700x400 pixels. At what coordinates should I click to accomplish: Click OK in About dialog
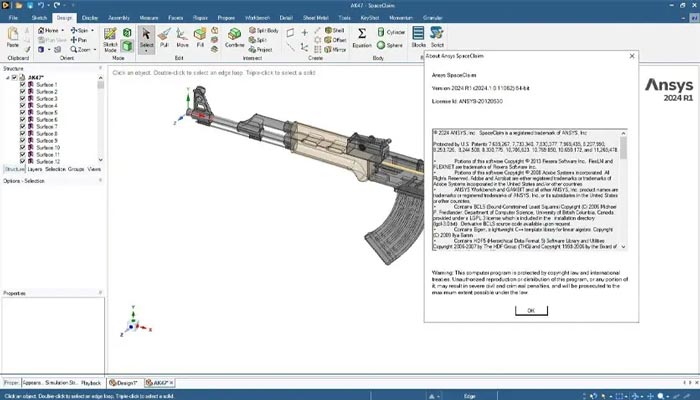click(531, 310)
